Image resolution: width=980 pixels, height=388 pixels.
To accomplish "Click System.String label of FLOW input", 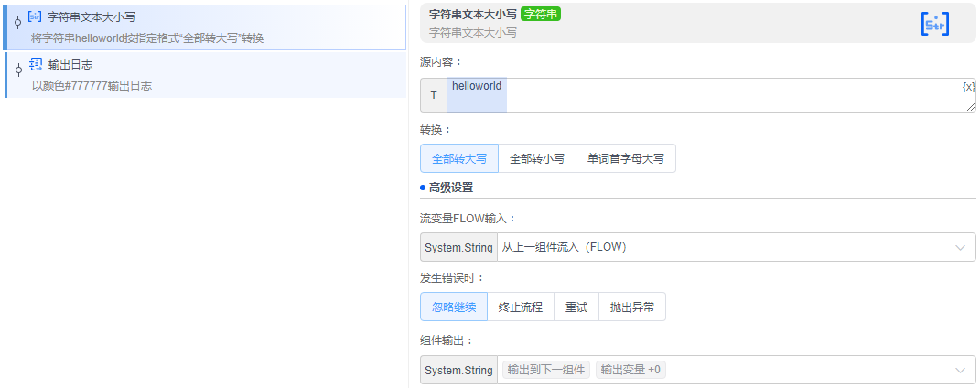I will (x=458, y=247).
